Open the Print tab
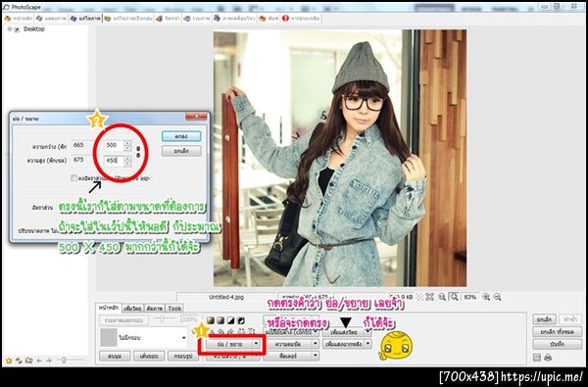 click(269, 19)
